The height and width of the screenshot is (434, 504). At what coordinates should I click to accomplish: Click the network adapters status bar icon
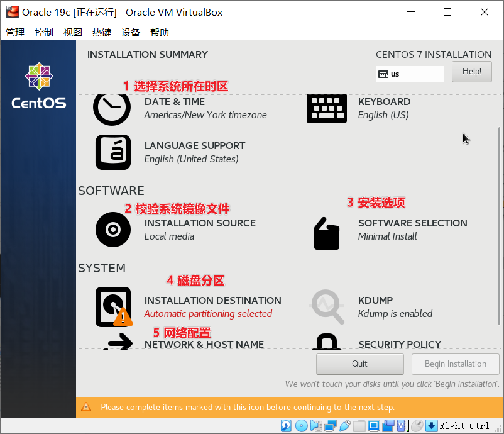pos(331,426)
